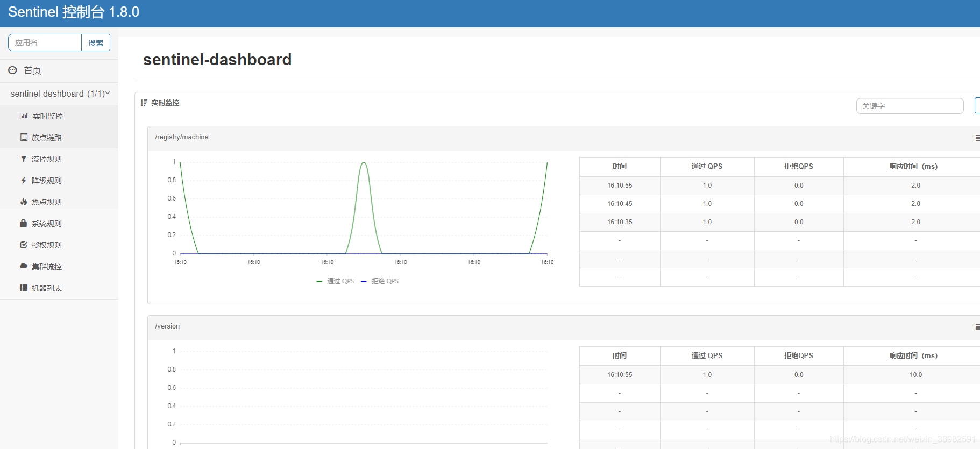The image size is (980, 449).
Task: Click the sort icon beside 实时监控 header
Action: pyautogui.click(x=144, y=103)
